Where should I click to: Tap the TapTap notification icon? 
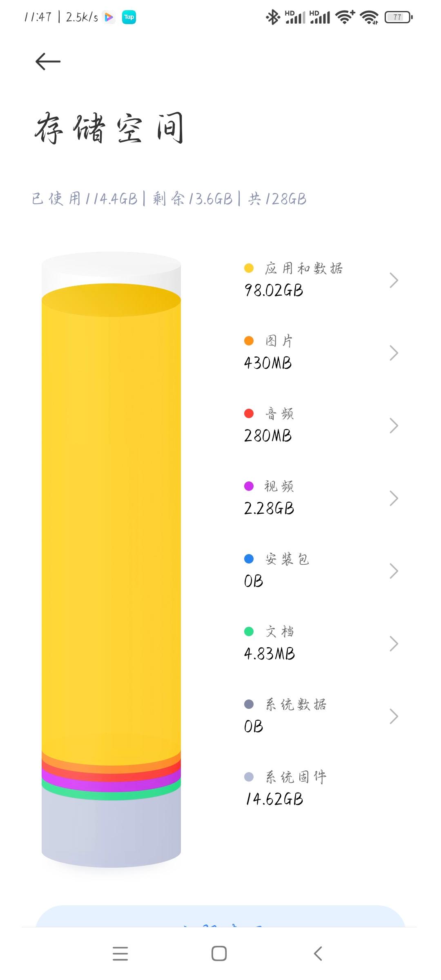click(x=129, y=17)
